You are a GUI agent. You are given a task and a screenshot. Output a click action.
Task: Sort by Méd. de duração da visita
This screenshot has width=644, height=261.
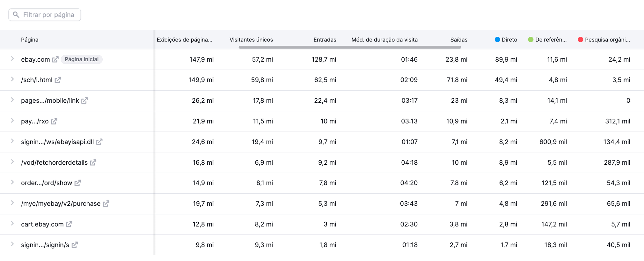[384, 40]
